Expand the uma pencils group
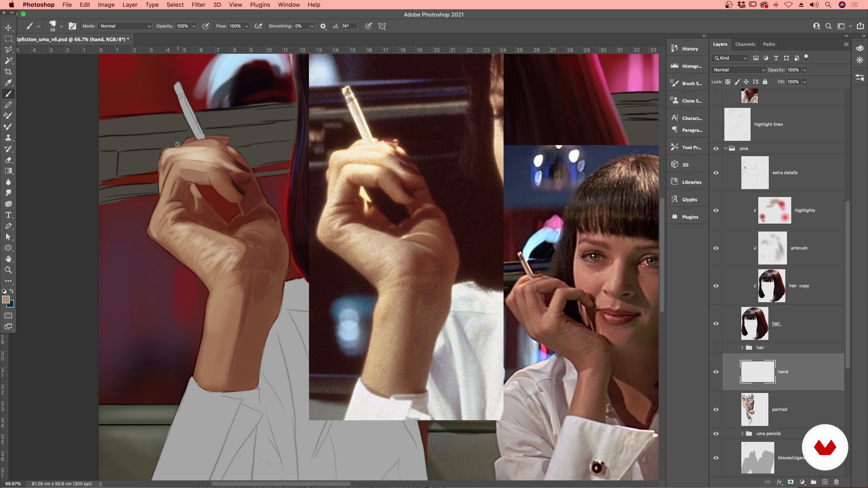 pyautogui.click(x=742, y=434)
